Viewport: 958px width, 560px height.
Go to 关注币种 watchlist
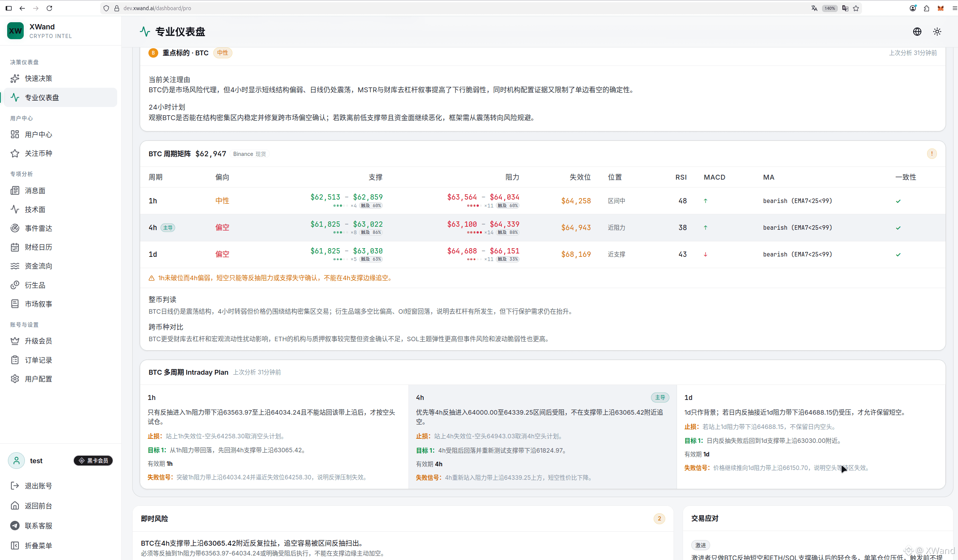pos(60,153)
